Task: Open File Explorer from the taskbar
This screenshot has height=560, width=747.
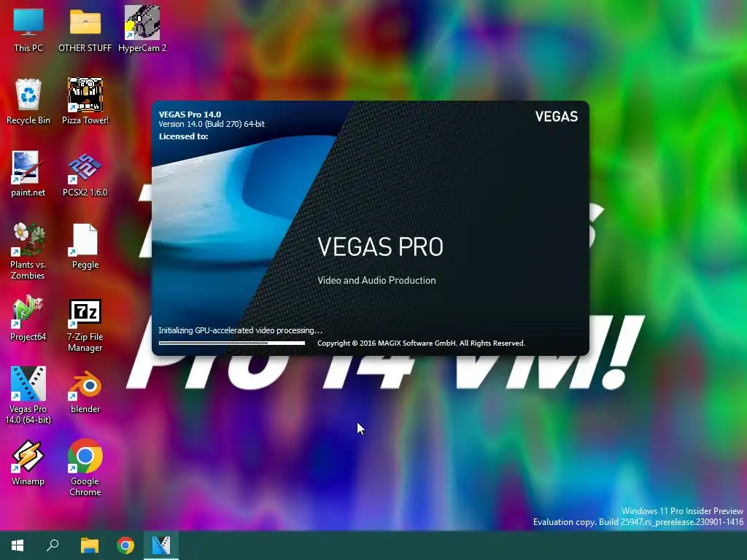Action: pyautogui.click(x=89, y=545)
